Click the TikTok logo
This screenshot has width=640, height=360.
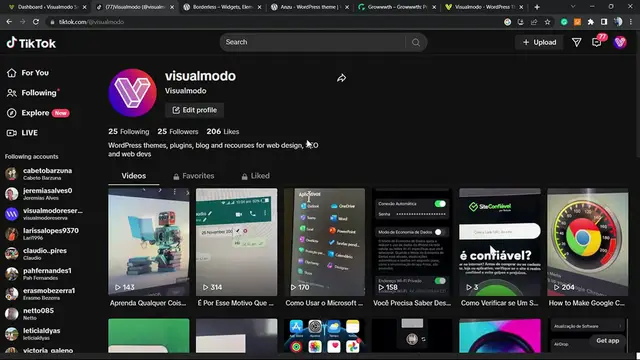click(31, 43)
